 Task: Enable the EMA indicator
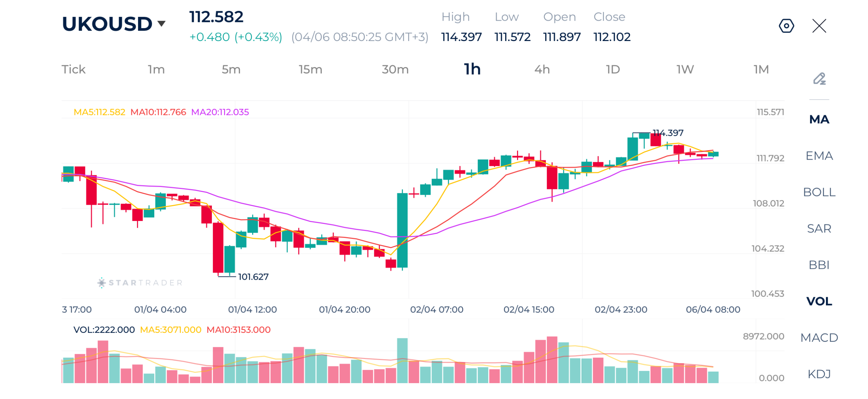click(819, 156)
